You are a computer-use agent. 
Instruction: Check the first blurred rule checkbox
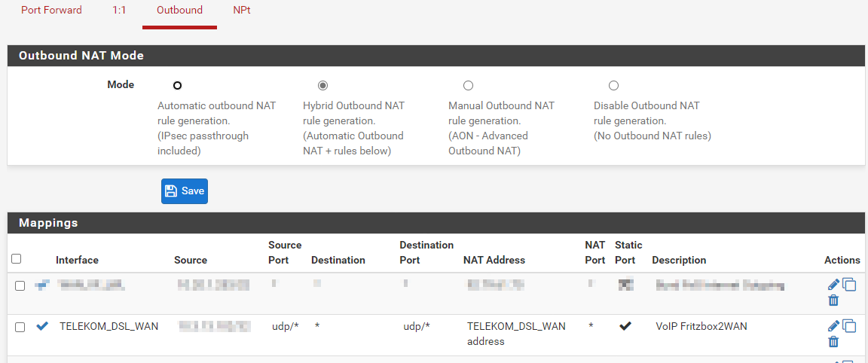20,286
